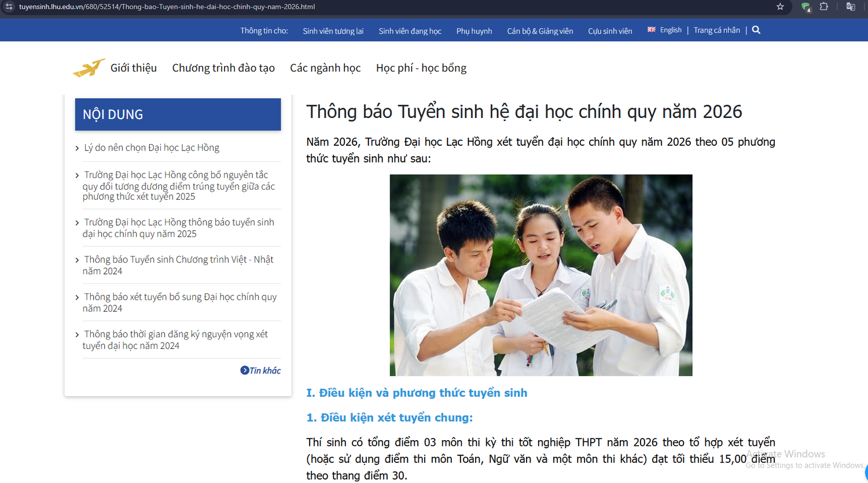Click heading 1. Điều kiện xét tuyển chung

tap(389, 418)
